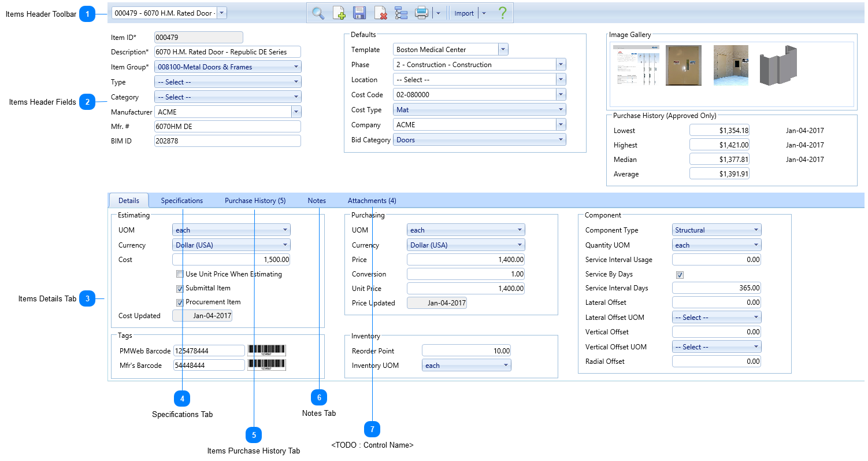Open the Notes tab

[317, 201]
